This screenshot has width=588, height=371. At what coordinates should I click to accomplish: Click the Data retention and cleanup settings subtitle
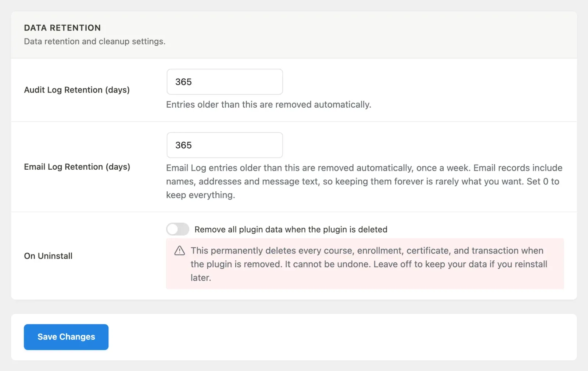tap(95, 42)
